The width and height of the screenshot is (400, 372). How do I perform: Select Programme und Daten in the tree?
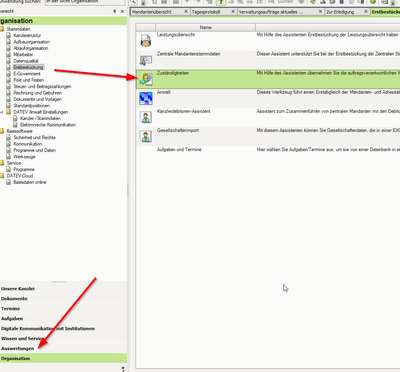pos(35,150)
